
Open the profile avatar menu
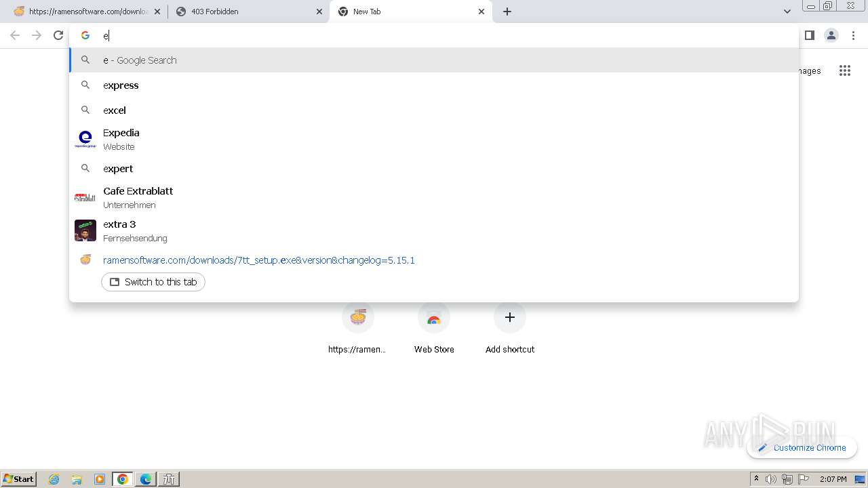click(831, 35)
